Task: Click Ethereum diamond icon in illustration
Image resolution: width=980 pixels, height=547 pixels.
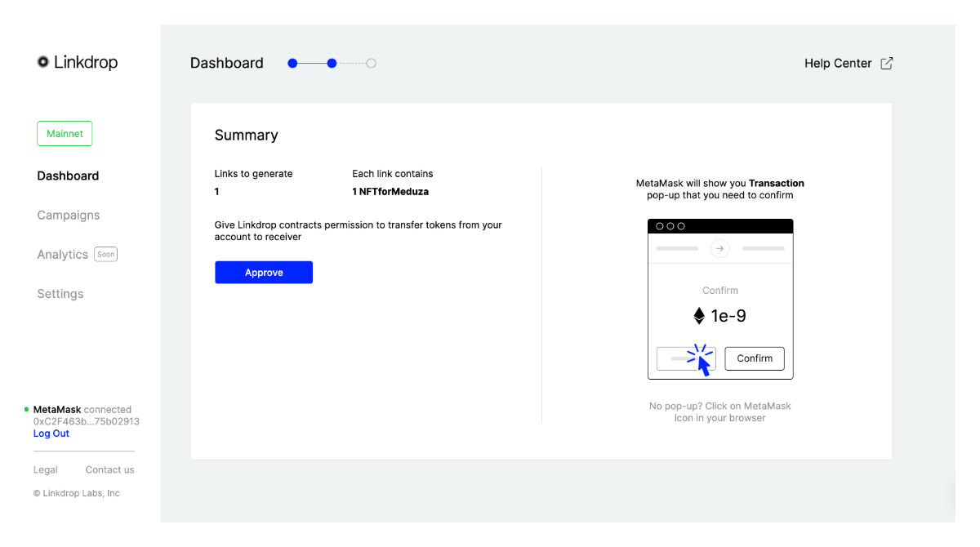Action: coord(699,316)
